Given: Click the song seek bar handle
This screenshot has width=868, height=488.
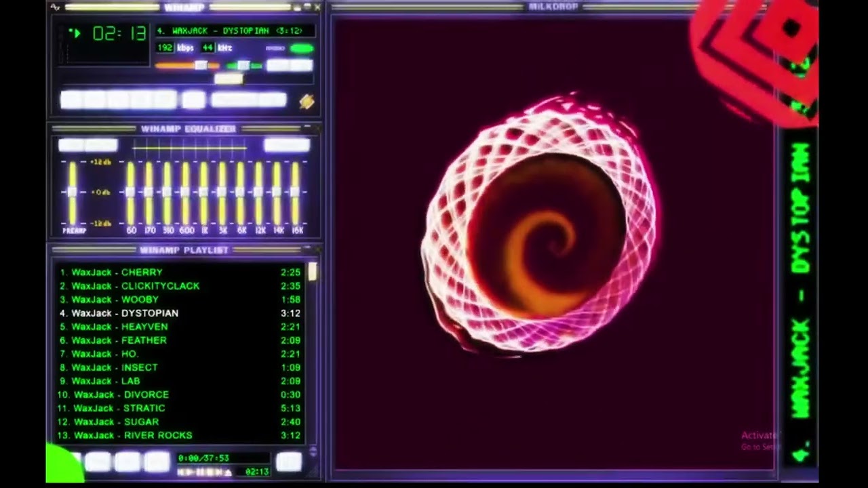Looking at the screenshot, I should click(x=229, y=79).
